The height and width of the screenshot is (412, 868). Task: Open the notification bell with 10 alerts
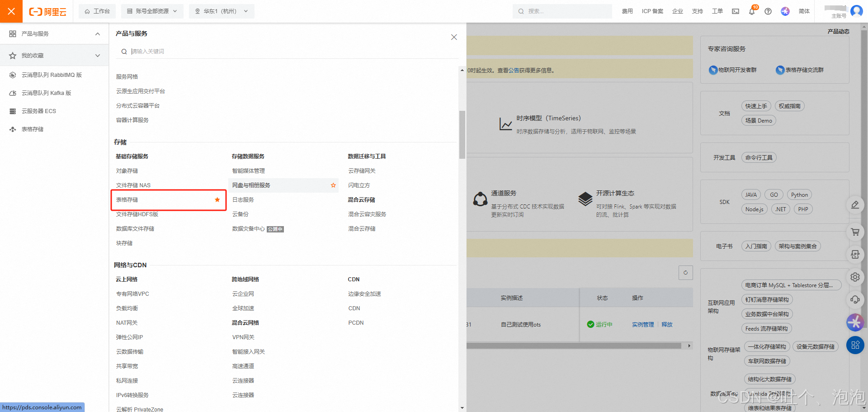[751, 11]
